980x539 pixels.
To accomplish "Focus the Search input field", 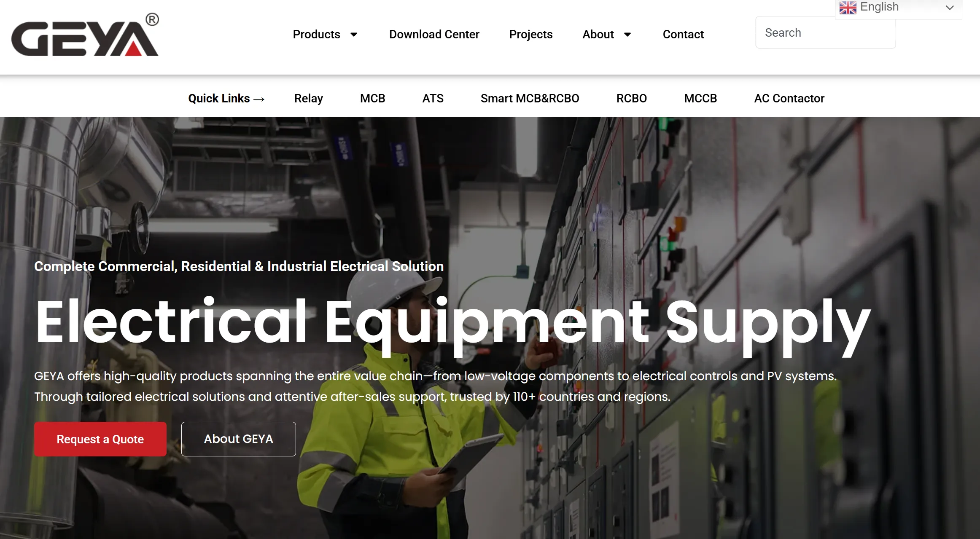I will pos(825,32).
